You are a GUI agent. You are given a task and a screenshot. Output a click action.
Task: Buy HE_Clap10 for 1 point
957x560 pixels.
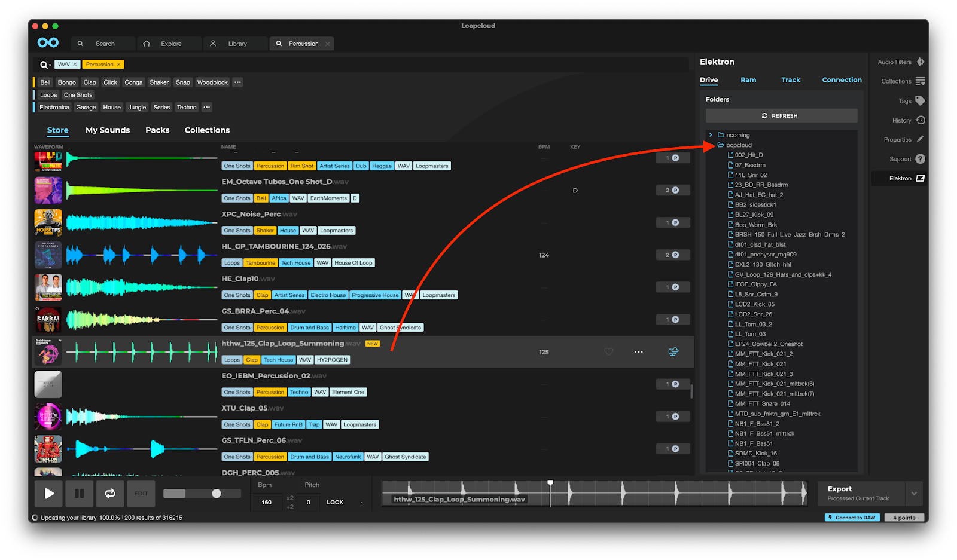coord(673,287)
